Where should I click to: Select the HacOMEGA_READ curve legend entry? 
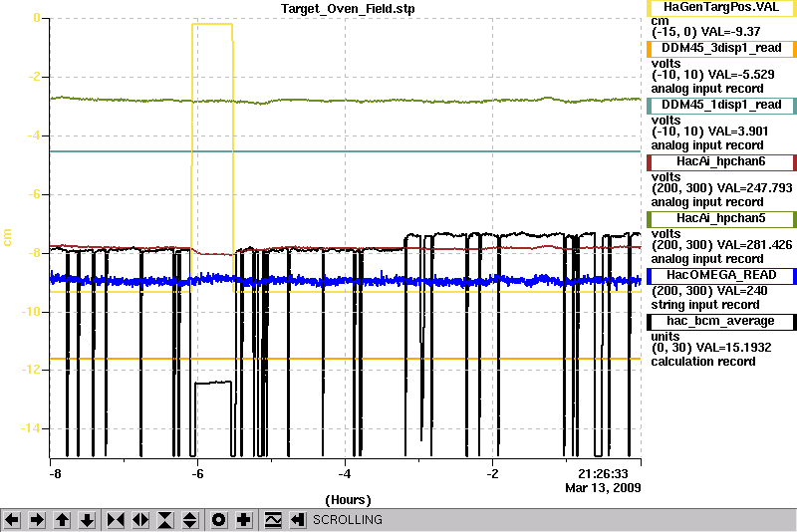pyautogui.click(x=721, y=276)
